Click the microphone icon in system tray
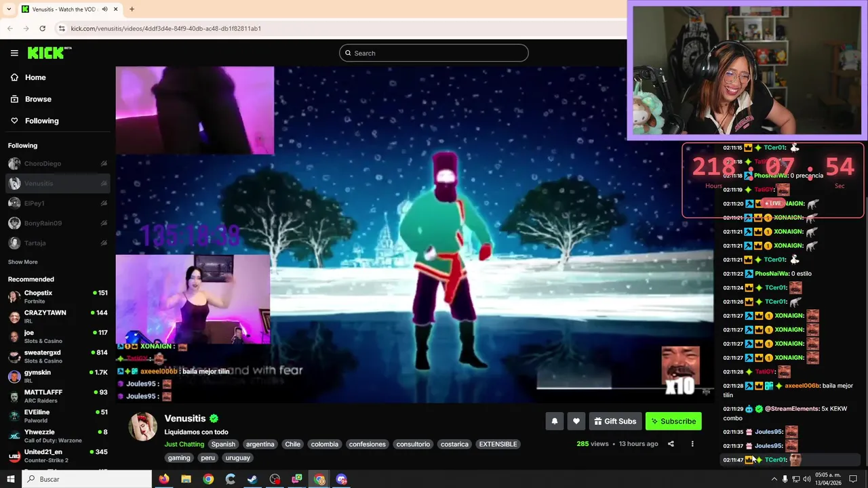This screenshot has width=868, height=488. (785, 479)
